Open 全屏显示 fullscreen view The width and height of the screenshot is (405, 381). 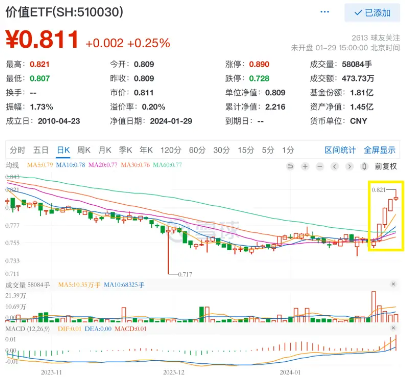(x=379, y=150)
